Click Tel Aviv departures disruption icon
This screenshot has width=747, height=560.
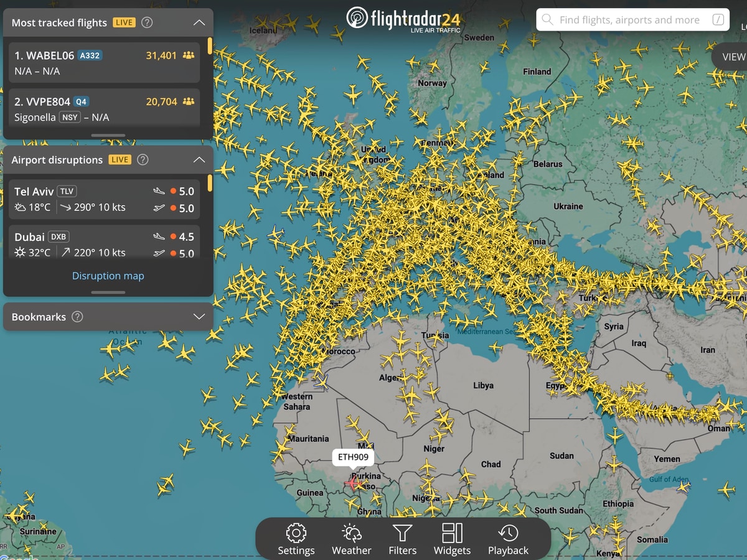click(159, 208)
